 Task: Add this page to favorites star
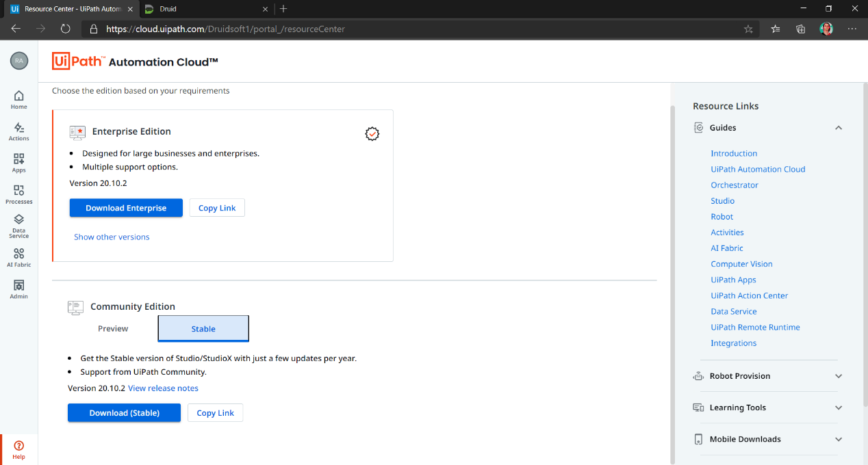coord(748,29)
